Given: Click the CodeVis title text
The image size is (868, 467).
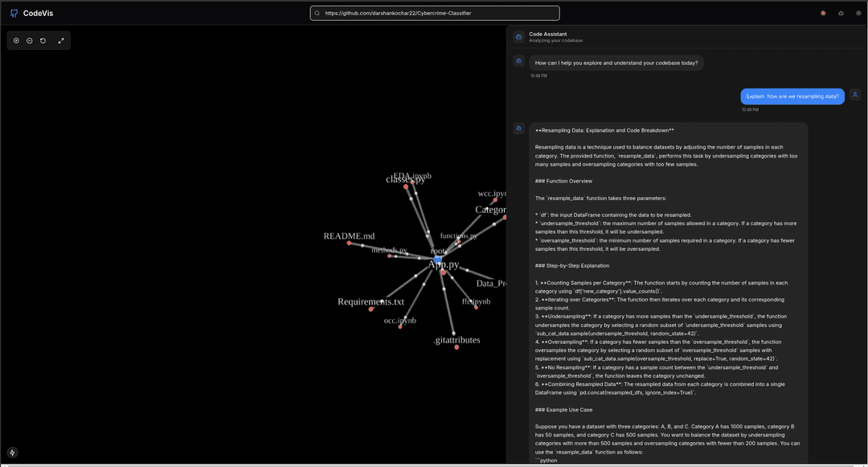Looking at the screenshot, I should coord(39,14).
